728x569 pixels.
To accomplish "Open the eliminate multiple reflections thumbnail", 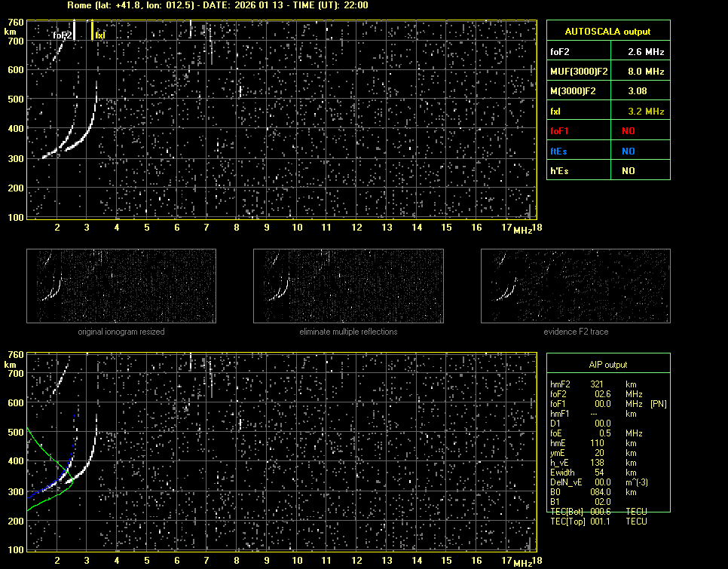I will [x=348, y=286].
